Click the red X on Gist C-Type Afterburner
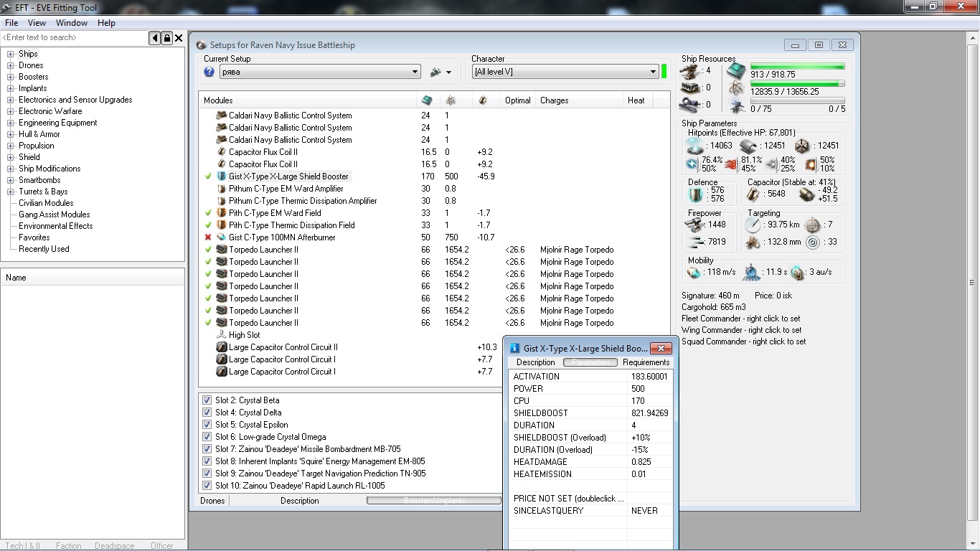Image resolution: width=980 pixels, height=551 pixels. tap(208, 237)
